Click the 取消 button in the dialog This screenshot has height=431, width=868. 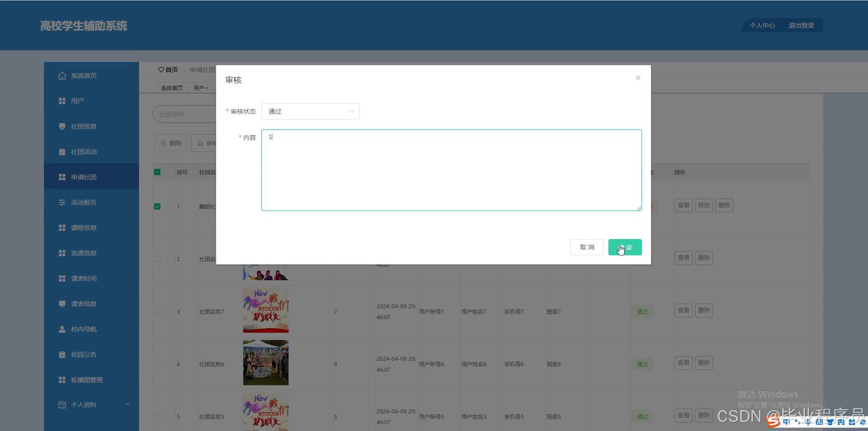click(x=587, y=247)
